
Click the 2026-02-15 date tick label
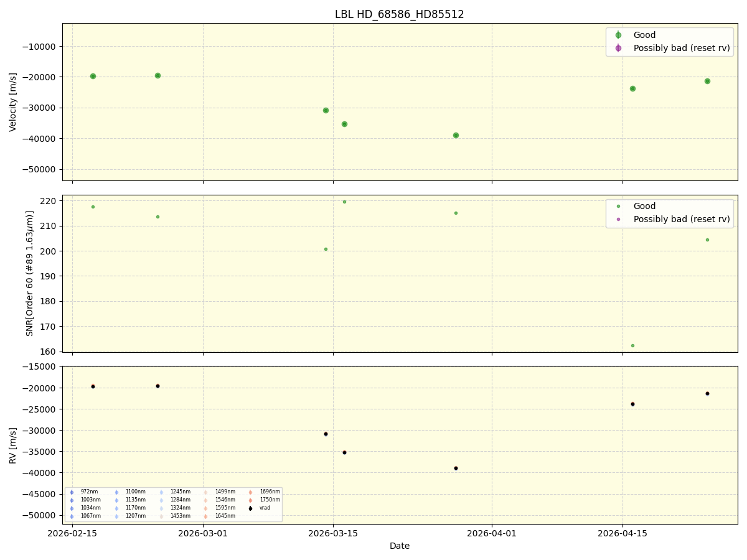pos(72,533)
